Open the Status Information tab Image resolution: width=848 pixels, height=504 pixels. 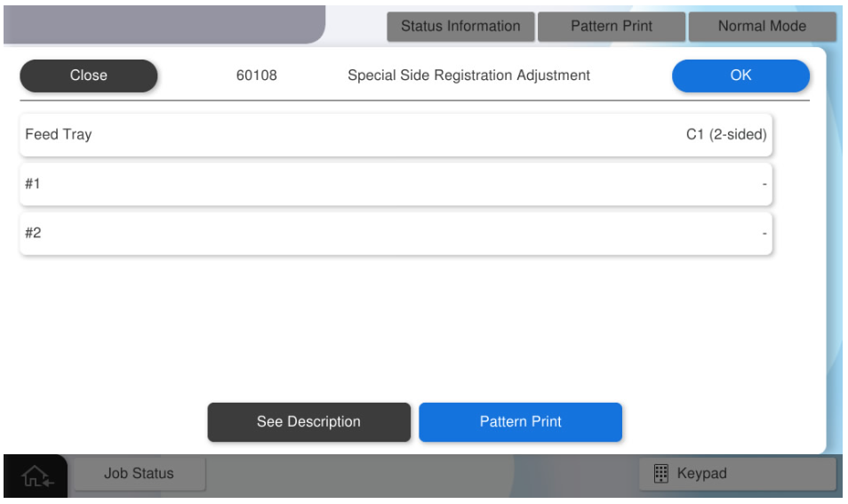tap(460, 27)
